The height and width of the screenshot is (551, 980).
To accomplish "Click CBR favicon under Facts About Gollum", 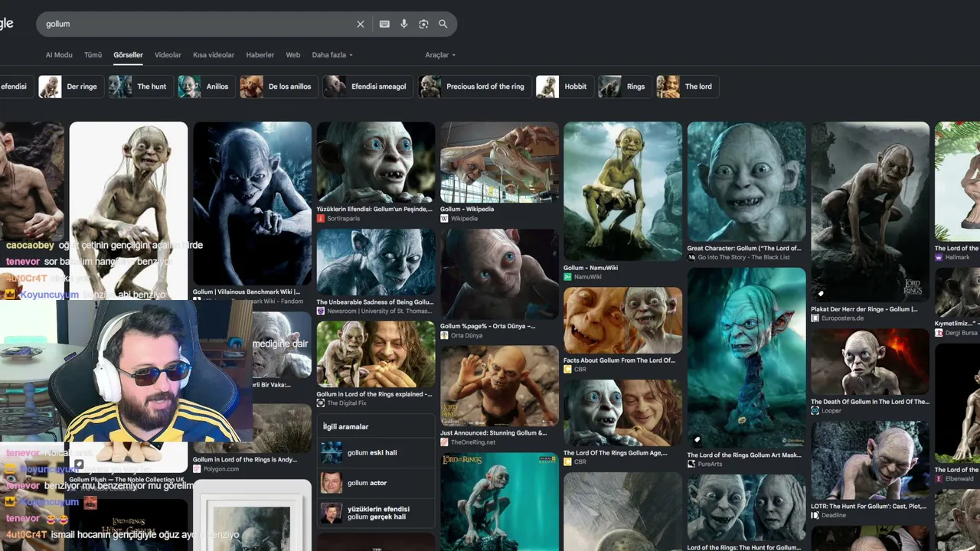I will (x=567, y=369).
